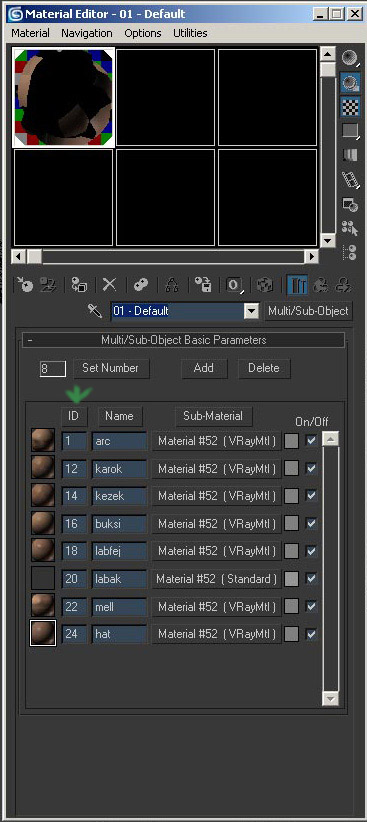Click the Make Material Copy icon
This screenshot has height=822, width=367.
141,285
